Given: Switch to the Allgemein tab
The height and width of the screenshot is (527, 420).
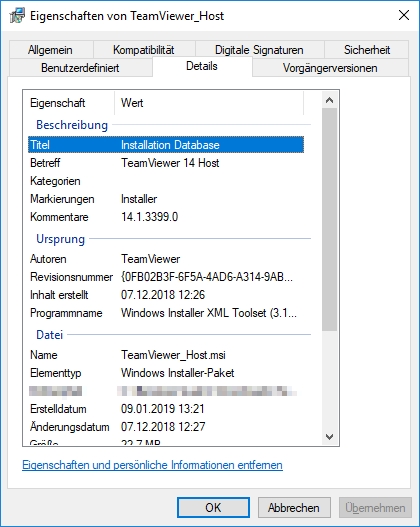Looking at the screenshot, I should tap(51, 50).
